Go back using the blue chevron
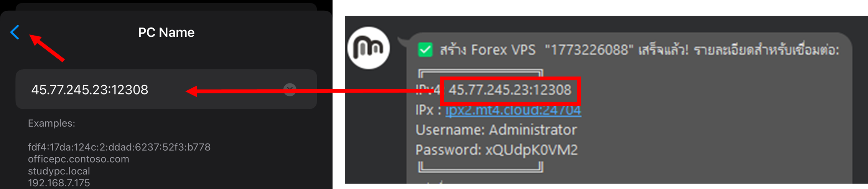The height and width of the screenshot is (189, 868). (x=15, y=32)
